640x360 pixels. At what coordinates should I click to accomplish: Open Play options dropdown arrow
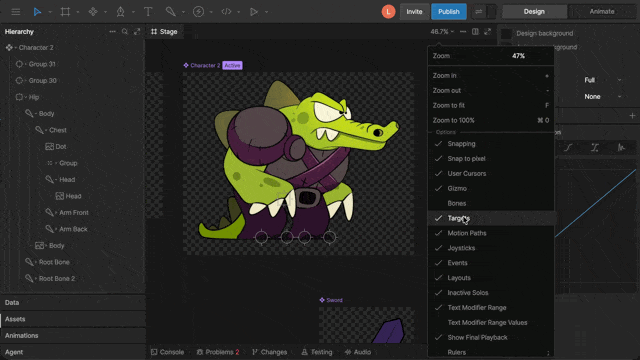click(267, 12)
